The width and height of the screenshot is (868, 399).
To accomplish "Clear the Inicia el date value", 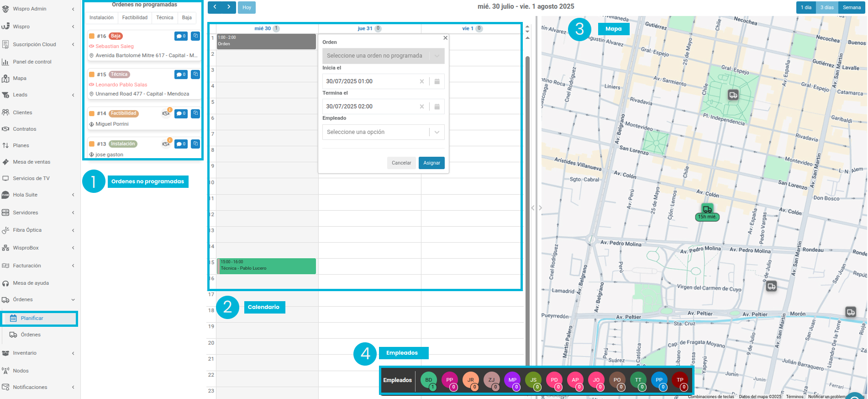I will pyautogui.click(x=422, y=81).
